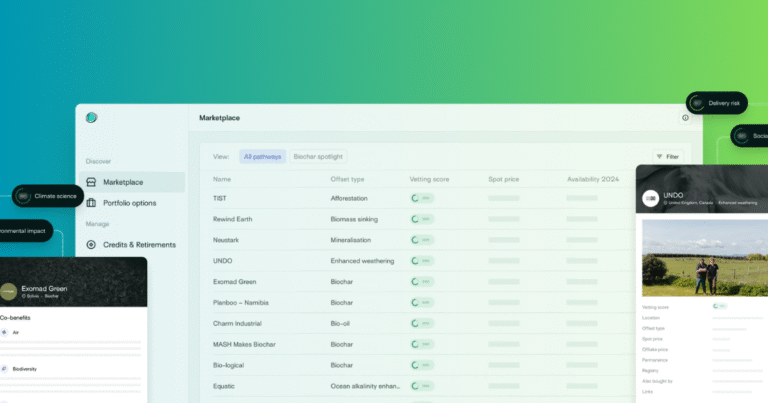Click vetting score badge for Rewind Earth

422,219
